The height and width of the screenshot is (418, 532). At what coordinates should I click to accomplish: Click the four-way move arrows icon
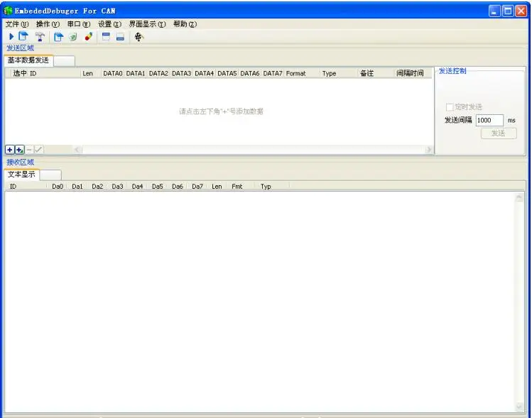[139, 37]
